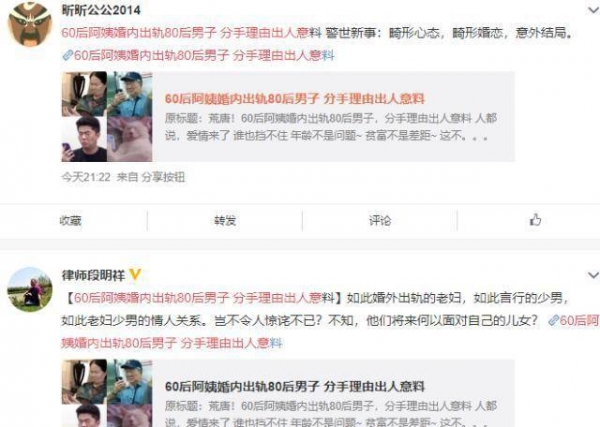Image resolution: width=600 pixels, height=427 pixels.
Task: Select 收藏 under the first post
Action: 70,221
